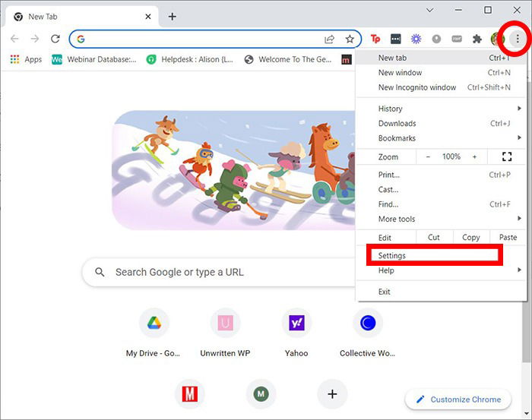Screen dimensions: 532x420
Task: Open the Collective Wo... shortcut
Action: [368, 333]
